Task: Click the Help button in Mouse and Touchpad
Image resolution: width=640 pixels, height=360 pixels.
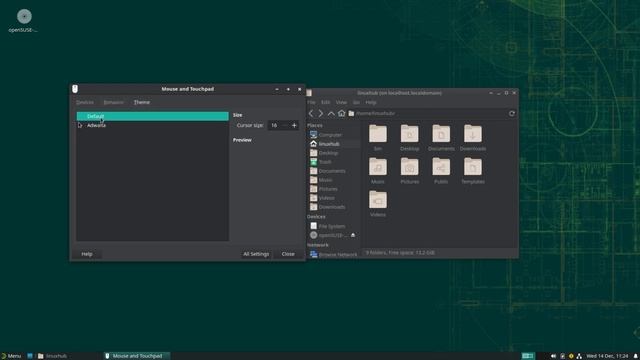Action: tap(87, 254)
